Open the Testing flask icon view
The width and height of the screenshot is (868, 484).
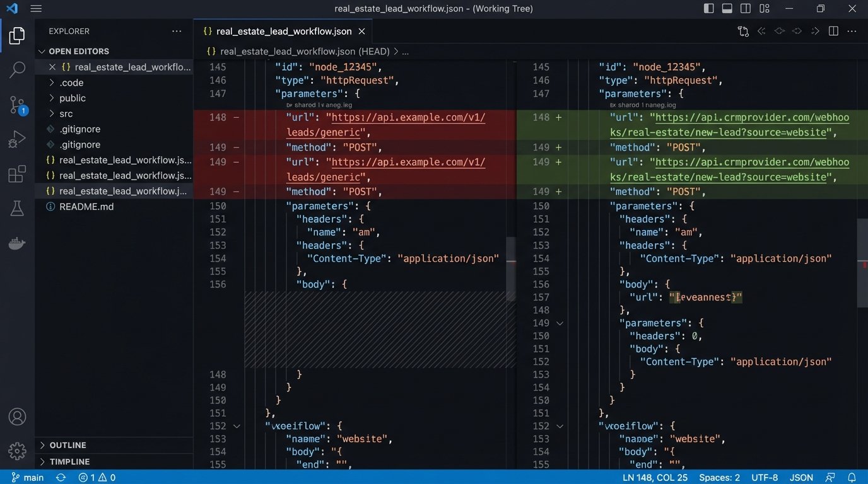pos(17,209)
